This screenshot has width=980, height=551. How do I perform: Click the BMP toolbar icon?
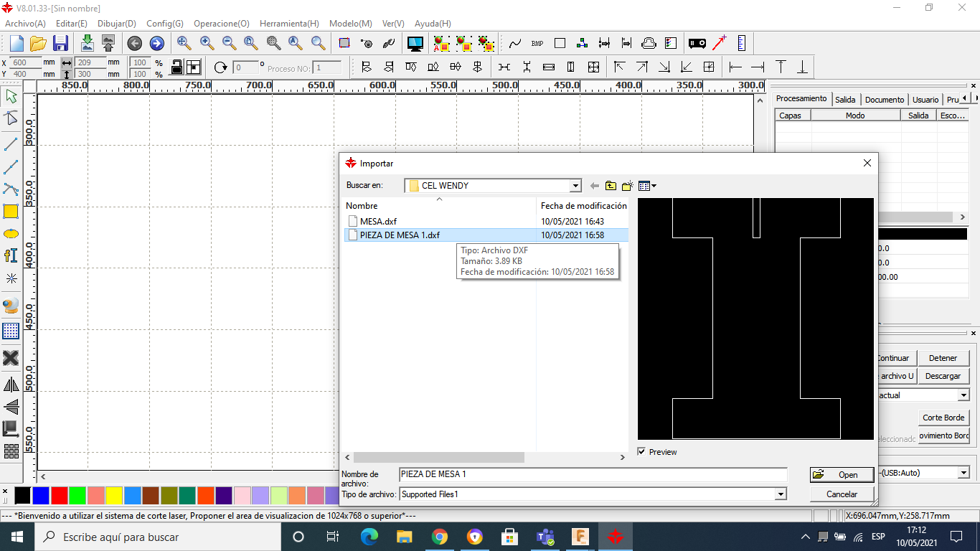[537, 44]
